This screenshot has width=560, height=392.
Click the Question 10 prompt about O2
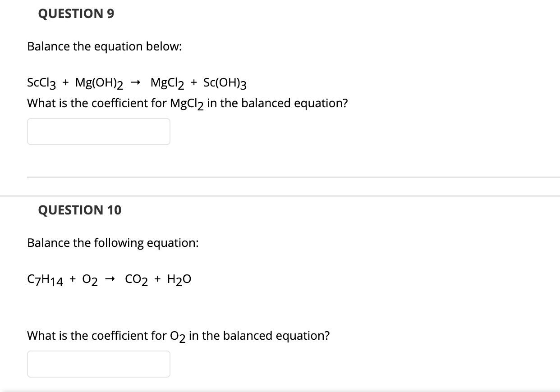pos(179,335)
